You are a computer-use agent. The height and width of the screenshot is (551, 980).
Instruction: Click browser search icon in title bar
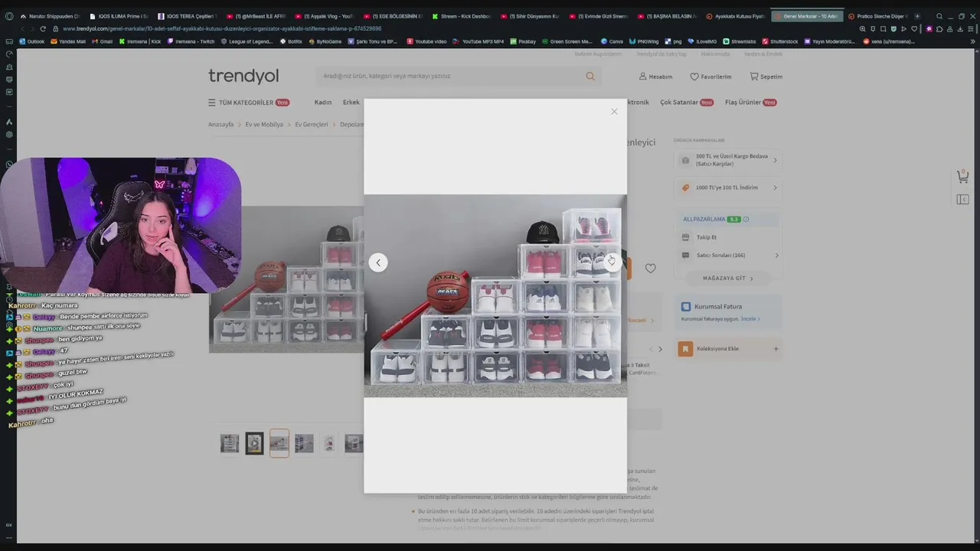(939, 16)
